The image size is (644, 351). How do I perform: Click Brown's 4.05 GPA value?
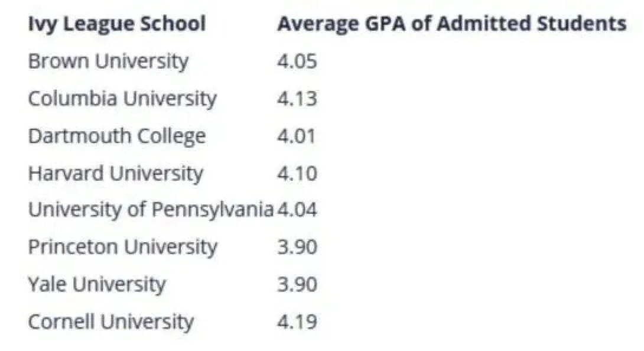click(x=297, y=61)
